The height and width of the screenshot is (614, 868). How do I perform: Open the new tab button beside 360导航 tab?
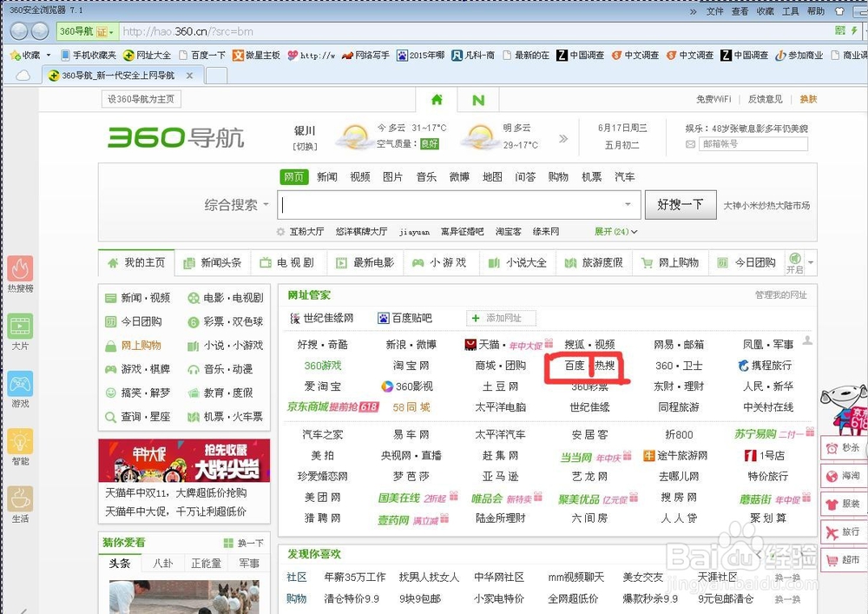(216, 76)
